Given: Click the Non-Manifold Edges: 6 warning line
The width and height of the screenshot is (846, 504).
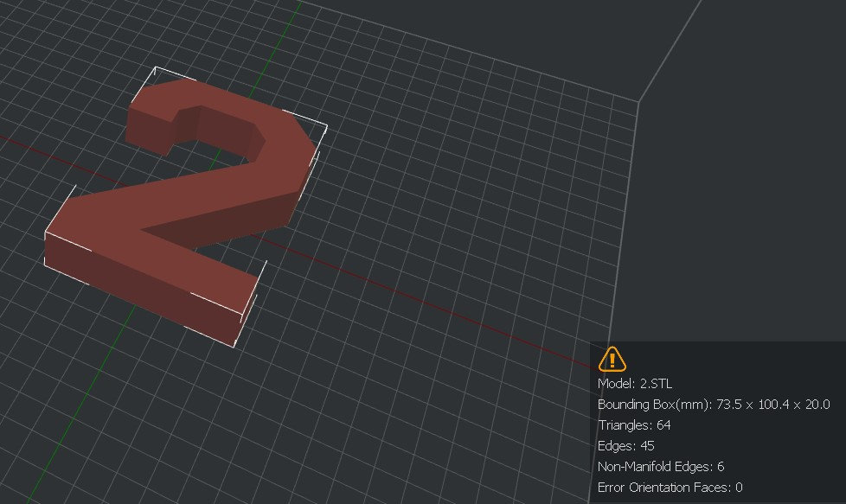Looking at the screenshot, I should [x=661, y=466].
